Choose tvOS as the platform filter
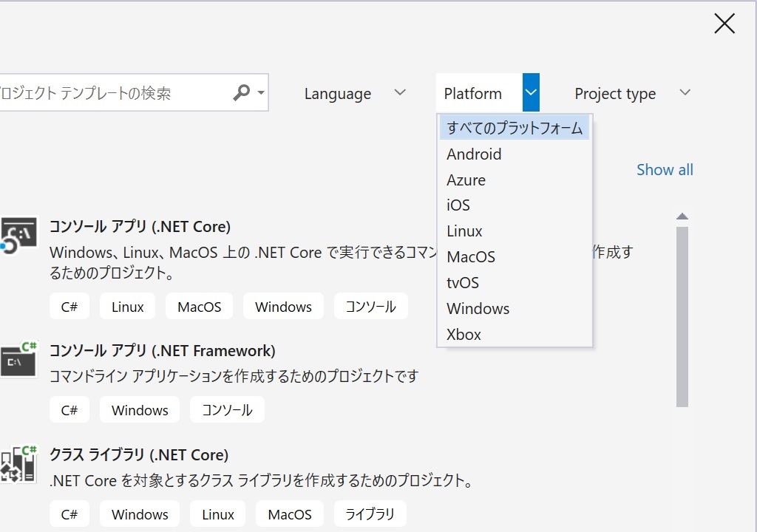This screenshot has width=757, height=532. [461, 282]
